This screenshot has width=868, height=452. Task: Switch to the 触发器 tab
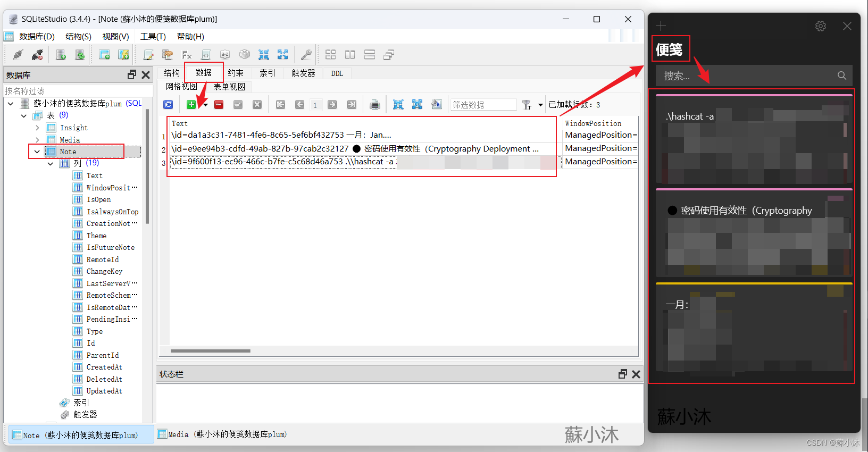click(x=304, y=73)
